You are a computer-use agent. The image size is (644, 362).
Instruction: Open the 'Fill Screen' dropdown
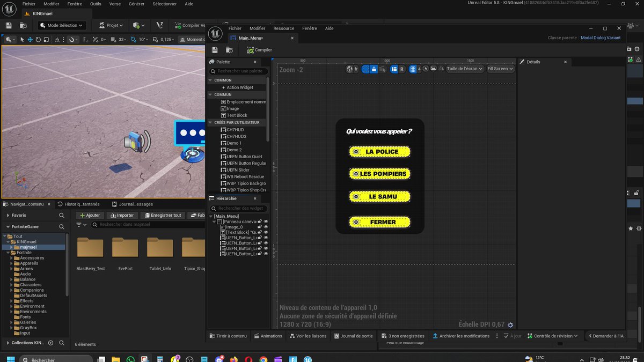point(500,69)
